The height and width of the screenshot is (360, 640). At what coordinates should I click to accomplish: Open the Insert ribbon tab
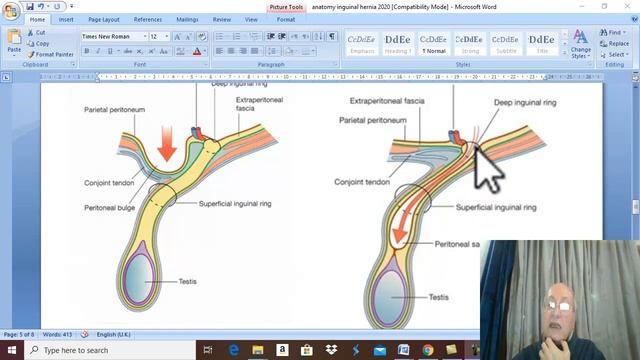66,20
